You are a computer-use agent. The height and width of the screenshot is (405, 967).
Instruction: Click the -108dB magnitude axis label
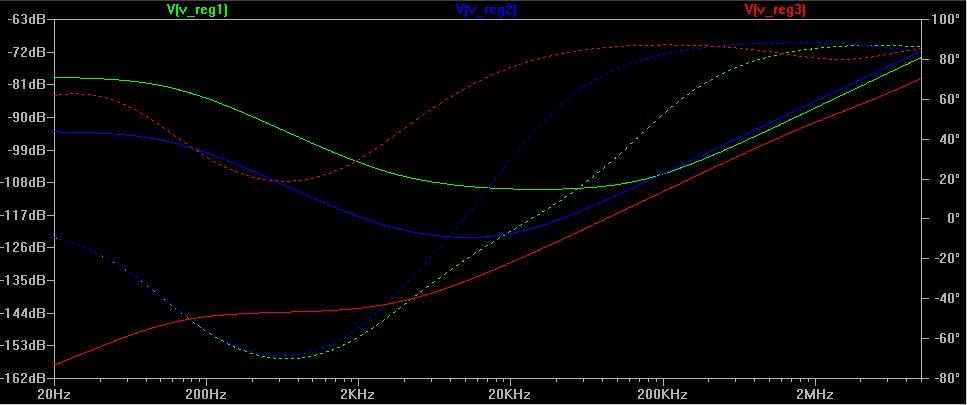pos(23,182)
